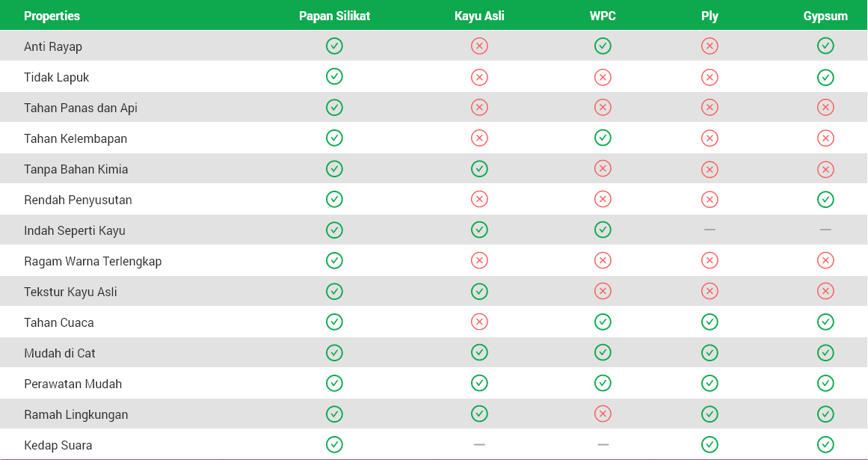Click the WPC Ramah Lingkungan cross icon

click(x=603, y=414)
